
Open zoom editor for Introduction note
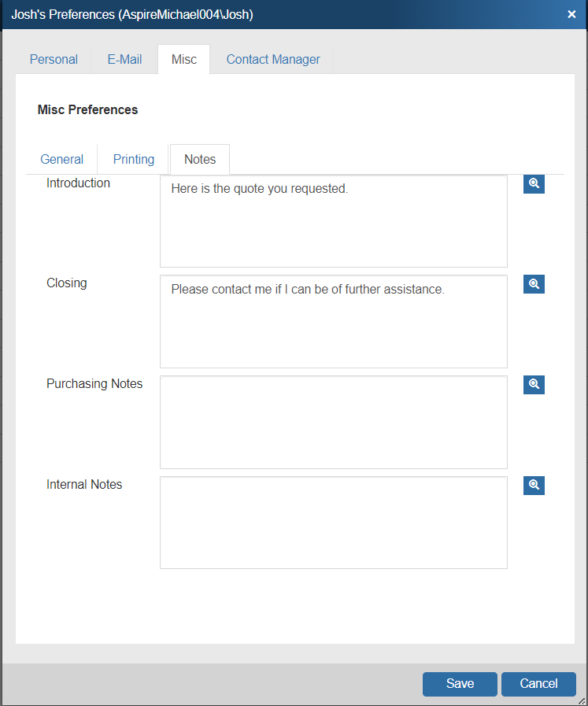point(534,183)
